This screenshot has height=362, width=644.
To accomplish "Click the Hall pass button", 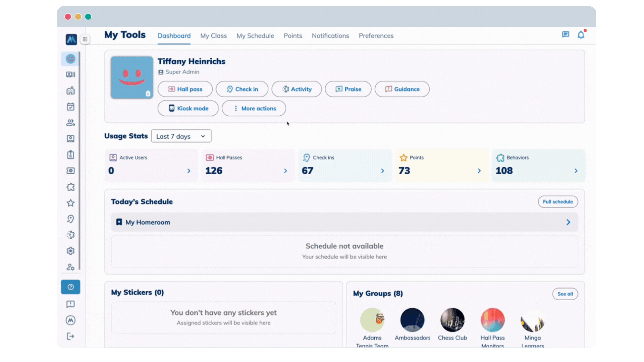I will click(185, 89).
